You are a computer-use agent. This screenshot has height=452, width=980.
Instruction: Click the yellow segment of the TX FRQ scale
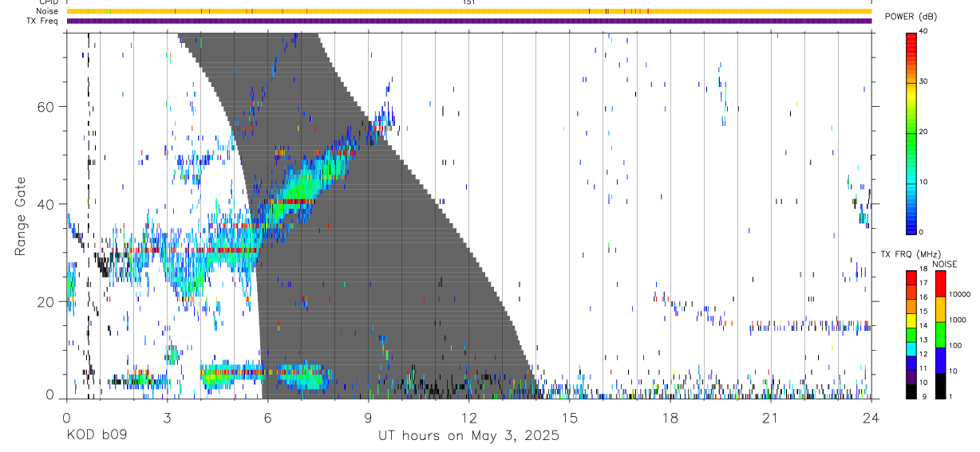click(x=911, y=320)
